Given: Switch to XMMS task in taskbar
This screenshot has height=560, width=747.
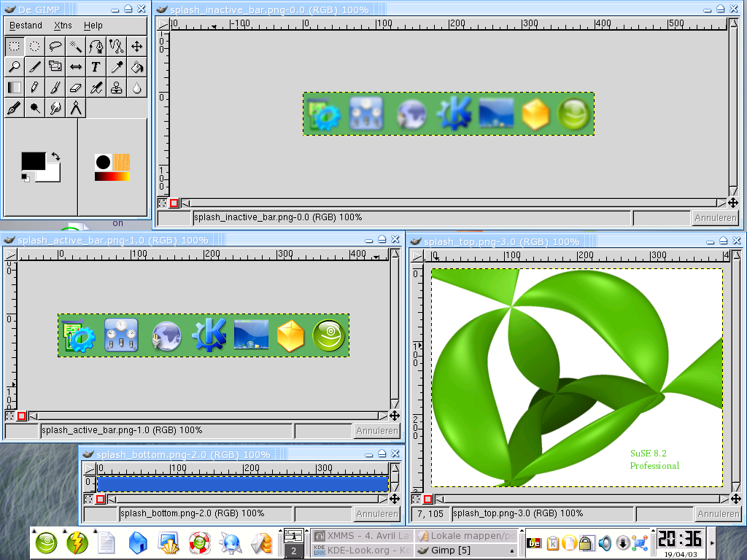Looking at the screenshot, I should pyautogui.click(x=362, y=536).
